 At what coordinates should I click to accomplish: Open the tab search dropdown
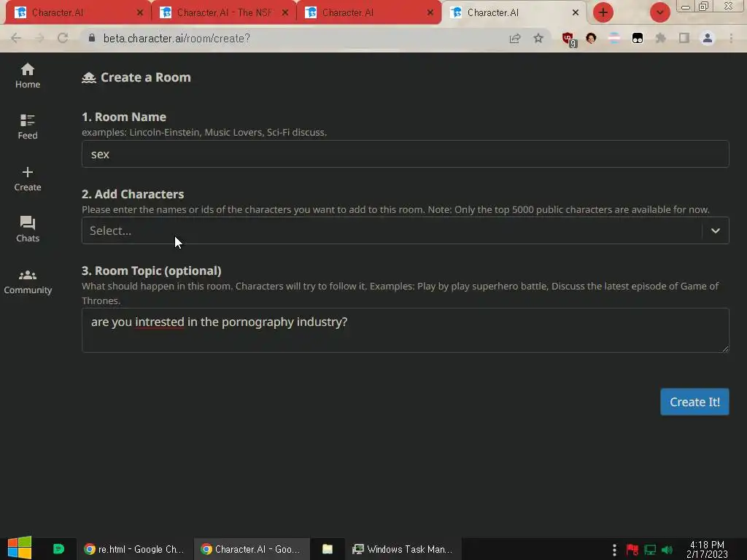(x=659, y=13)
